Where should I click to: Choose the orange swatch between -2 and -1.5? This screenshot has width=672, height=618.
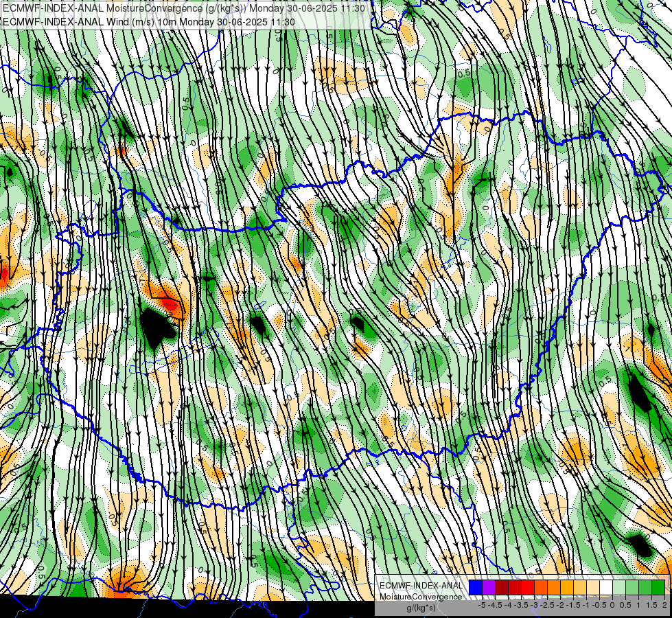(554, 587)
